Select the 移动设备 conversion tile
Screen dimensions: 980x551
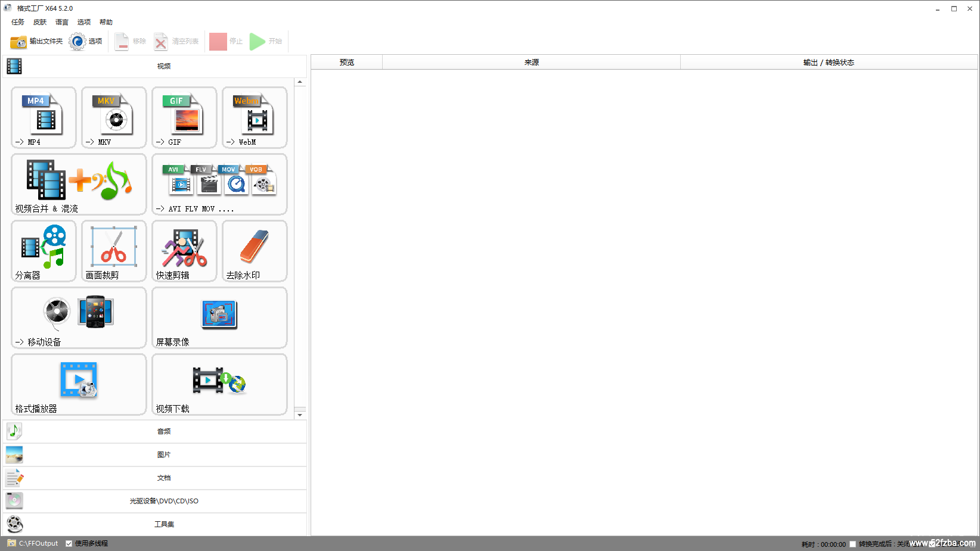[x=79, y=317]
